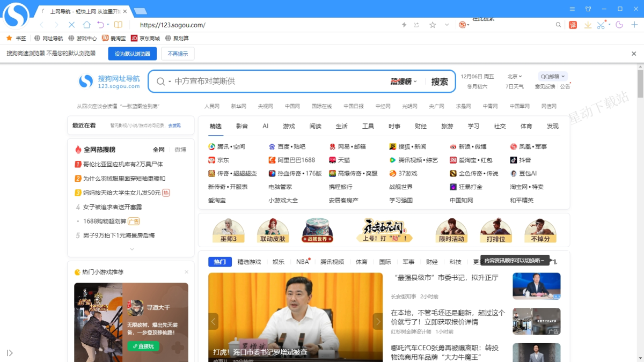
Task: Show the previous carousel news slide
Action: tap(214, 321)
